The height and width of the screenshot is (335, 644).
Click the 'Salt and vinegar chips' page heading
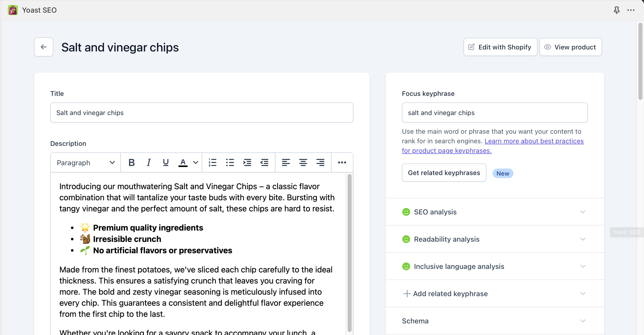pyautogui.click(x=120, y=47)
